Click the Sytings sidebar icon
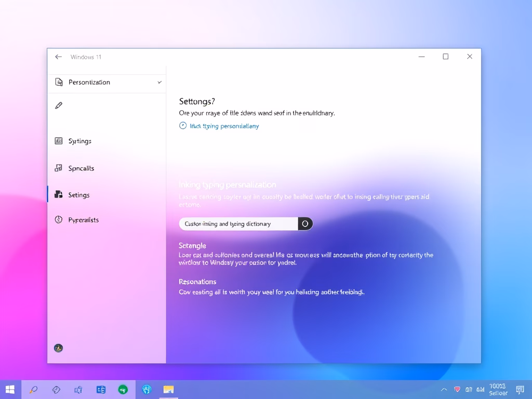532x399 pixels. [x=59, y=141]
